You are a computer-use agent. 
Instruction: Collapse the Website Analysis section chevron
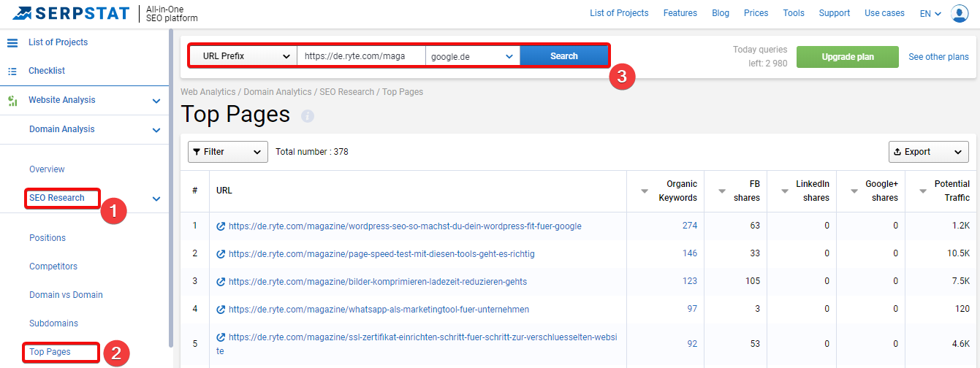click(156, 101)
